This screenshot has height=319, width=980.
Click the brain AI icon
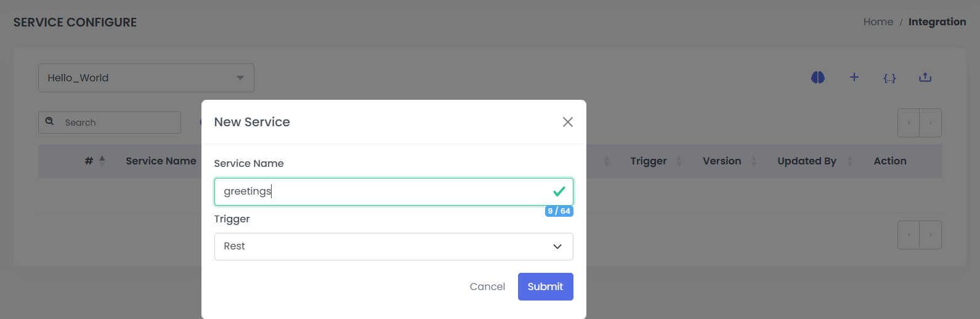[x=817, y=78]
